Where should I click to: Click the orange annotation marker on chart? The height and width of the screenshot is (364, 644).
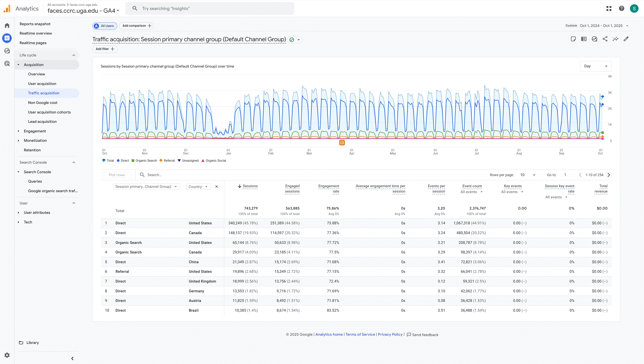pyautogui.click(x=342, y=143)
